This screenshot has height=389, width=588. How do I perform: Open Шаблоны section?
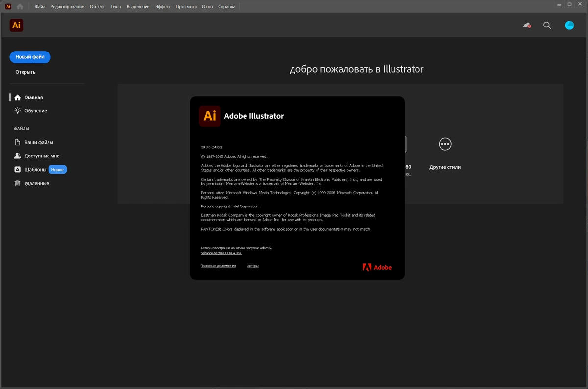[35, 170]
